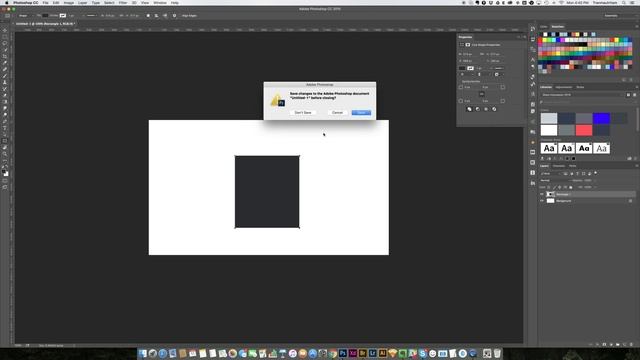Switch to the Channels tab
This screenshot has width=640, height=360.
point(559,166)
